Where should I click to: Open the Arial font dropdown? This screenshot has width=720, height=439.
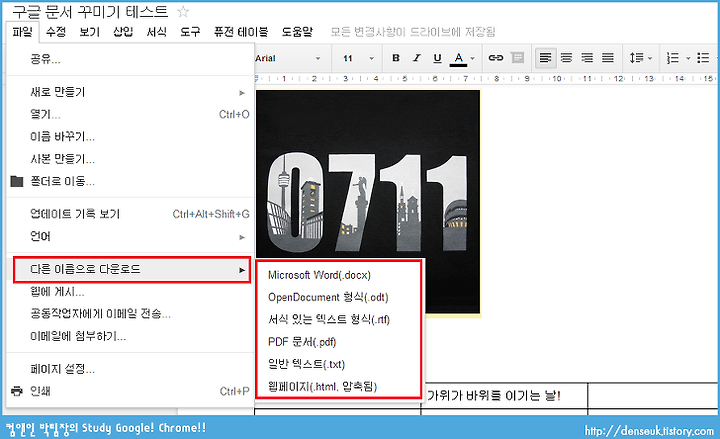(288, 58)
